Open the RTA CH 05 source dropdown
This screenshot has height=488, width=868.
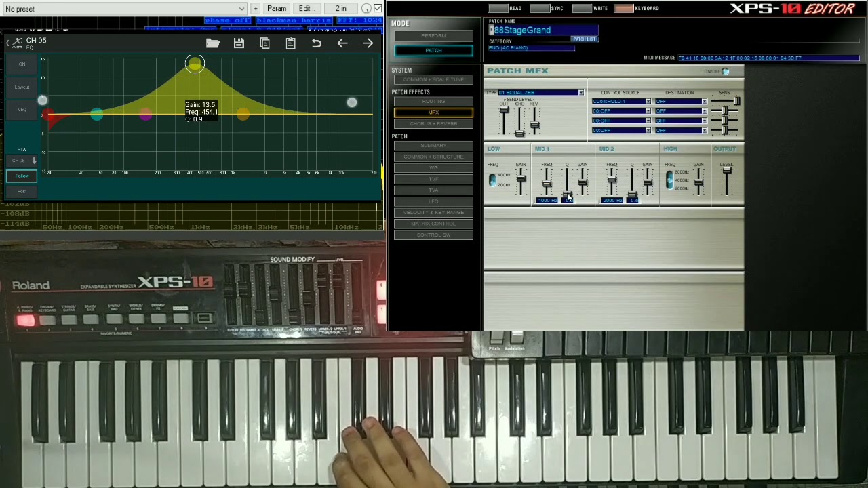point(22,161)
